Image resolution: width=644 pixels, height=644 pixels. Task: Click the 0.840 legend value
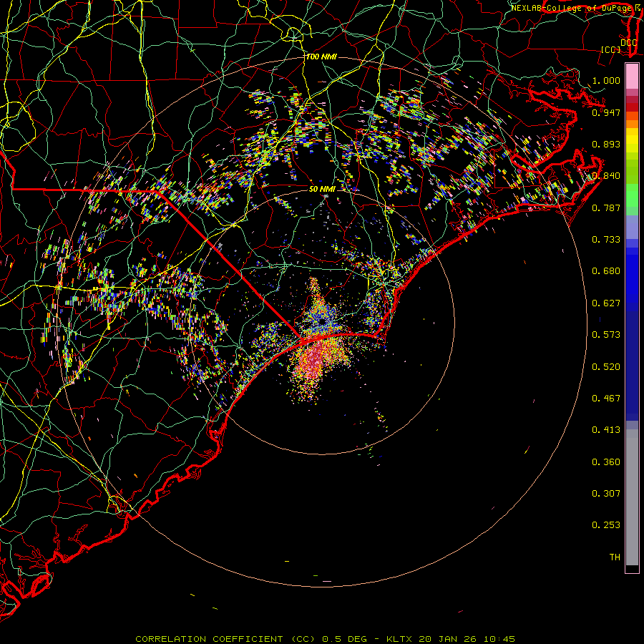pos(606,176)
